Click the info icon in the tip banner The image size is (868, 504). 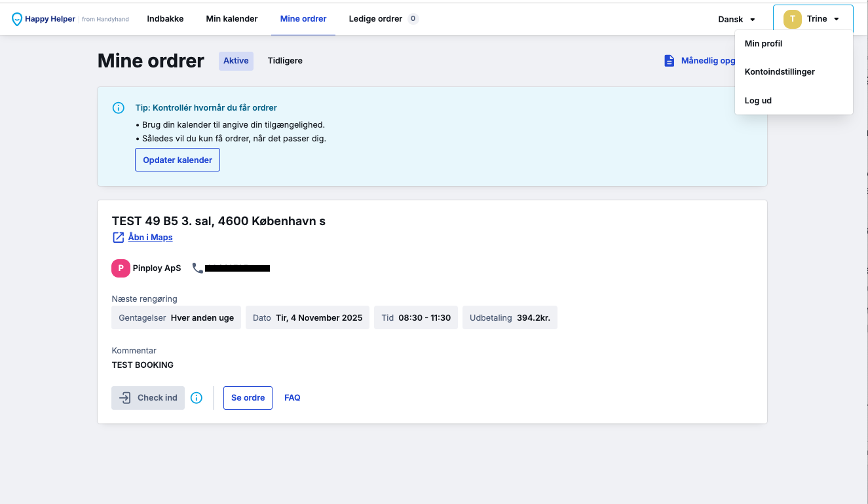[x=119, y=108]
